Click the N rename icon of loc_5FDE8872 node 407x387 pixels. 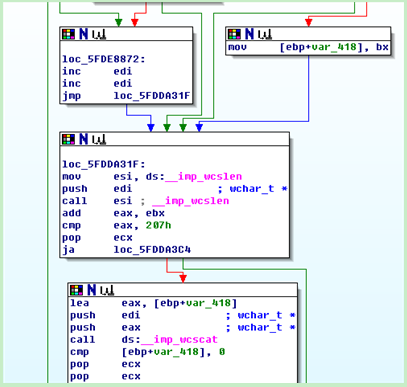(84, 34)
